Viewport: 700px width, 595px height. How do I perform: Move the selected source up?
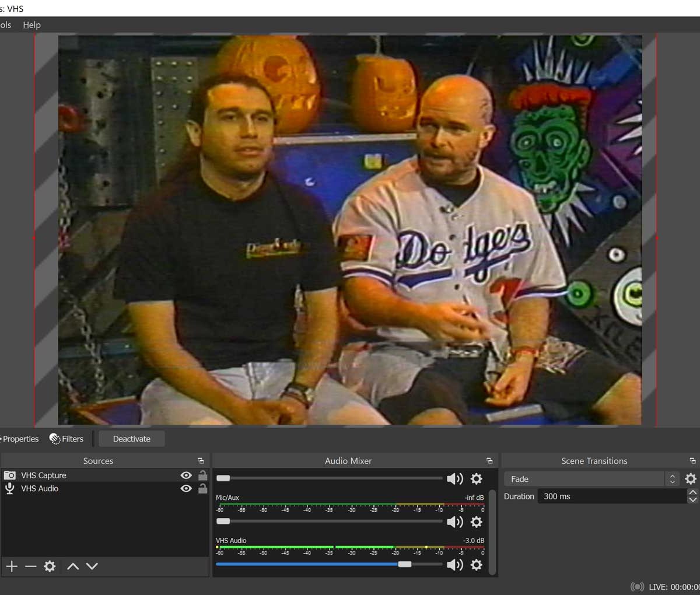point(73,566)
